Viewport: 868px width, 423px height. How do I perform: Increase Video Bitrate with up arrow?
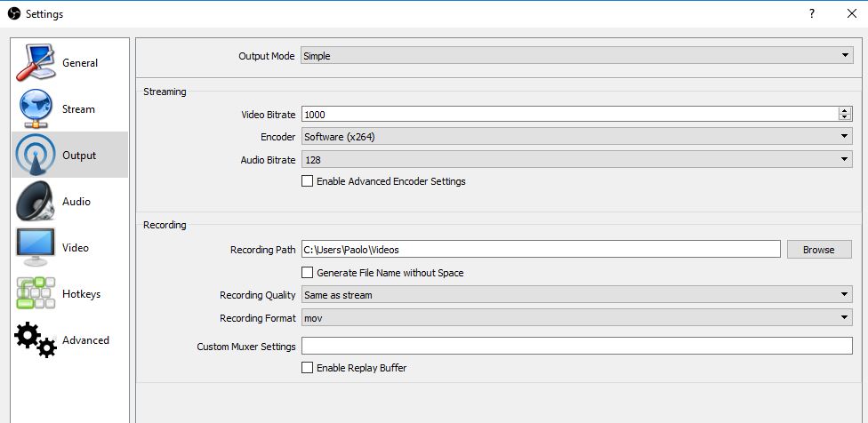(845, 110)
